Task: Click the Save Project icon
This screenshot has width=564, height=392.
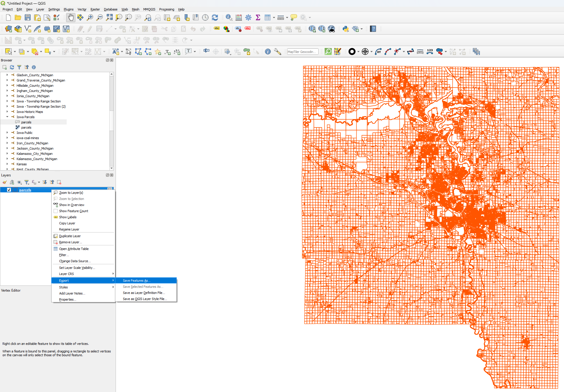Action: click(x=28, y=17)
